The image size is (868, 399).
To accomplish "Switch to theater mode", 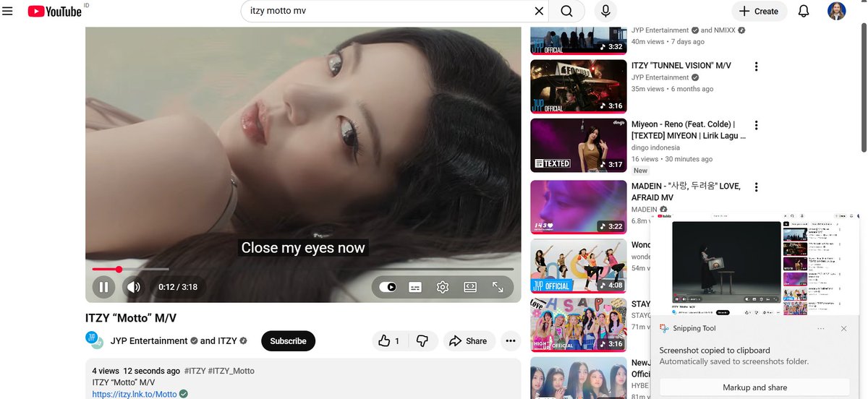I will 470,287.
